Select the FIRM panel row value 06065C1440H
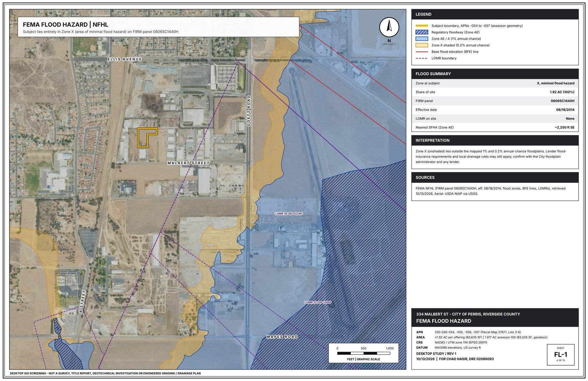 click(563, 101)
